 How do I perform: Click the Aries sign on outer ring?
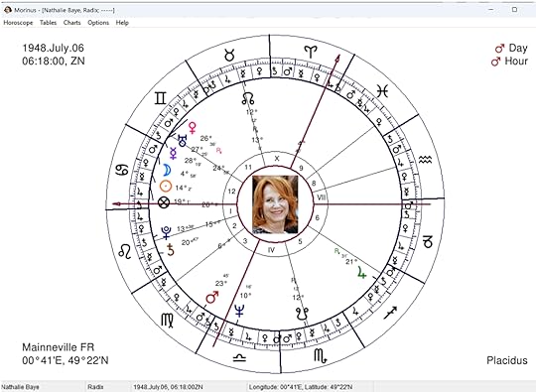311,52
